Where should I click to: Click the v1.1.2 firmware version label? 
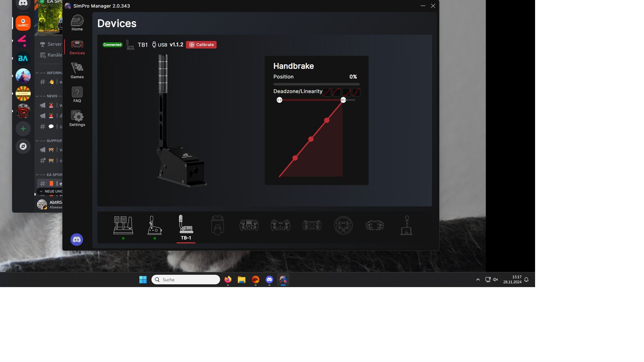(176, 45)
